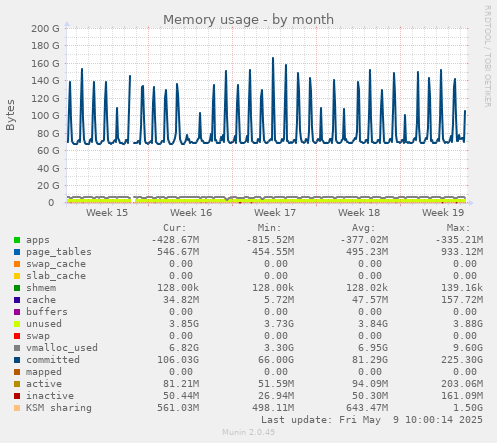Click the 'Bytes' vertical axis label

[x=10, y=115]
